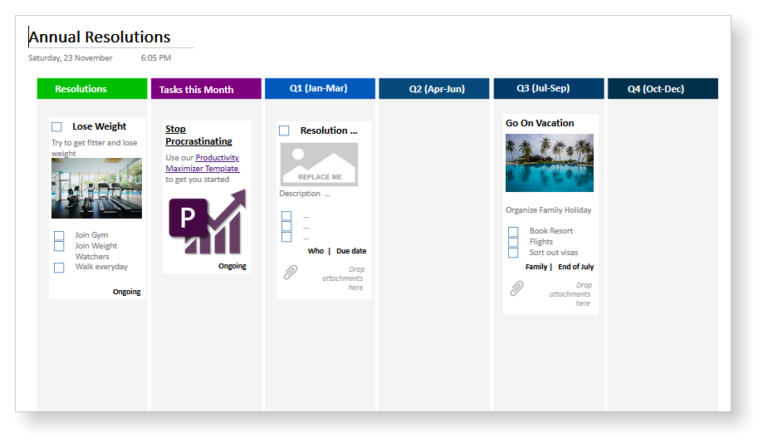This screenshot has width=768, height=448.
Task: Click the Saturday, 23 November date stamp
Action: coord(70,58)
